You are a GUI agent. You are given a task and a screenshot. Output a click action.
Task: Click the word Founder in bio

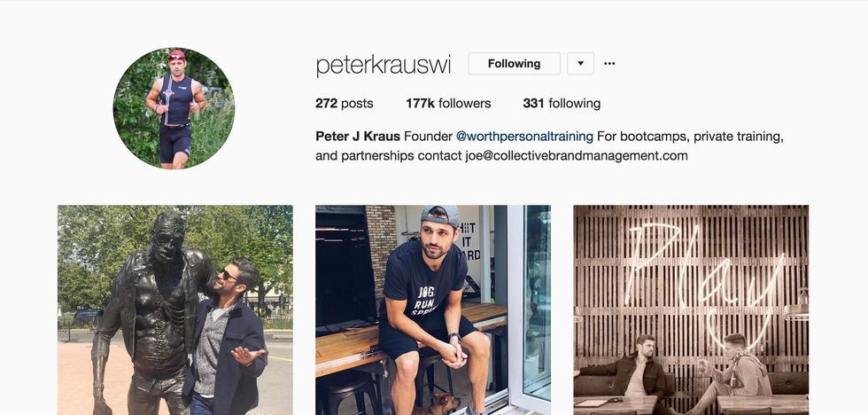428,137
